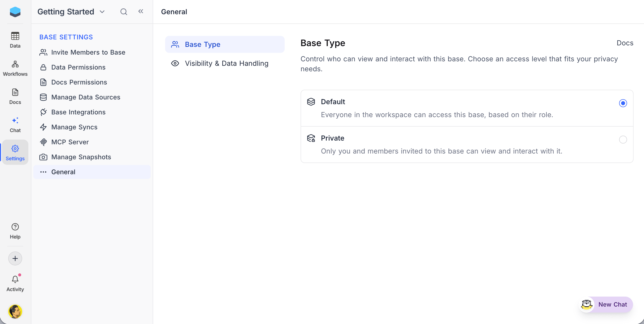Collapse the sidebar with double chevron
Viewport: 644px width, 324px height.
(x=141, y=11)
